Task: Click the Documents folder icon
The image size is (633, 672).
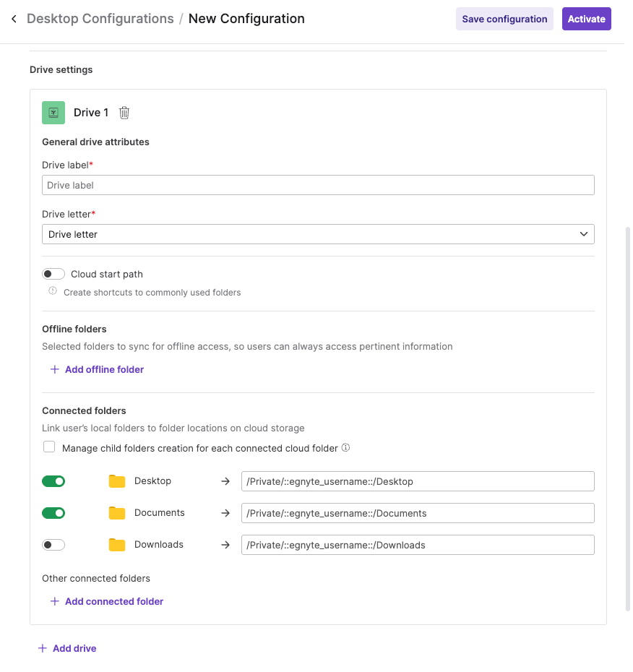Action: click(x=117, y=513)
